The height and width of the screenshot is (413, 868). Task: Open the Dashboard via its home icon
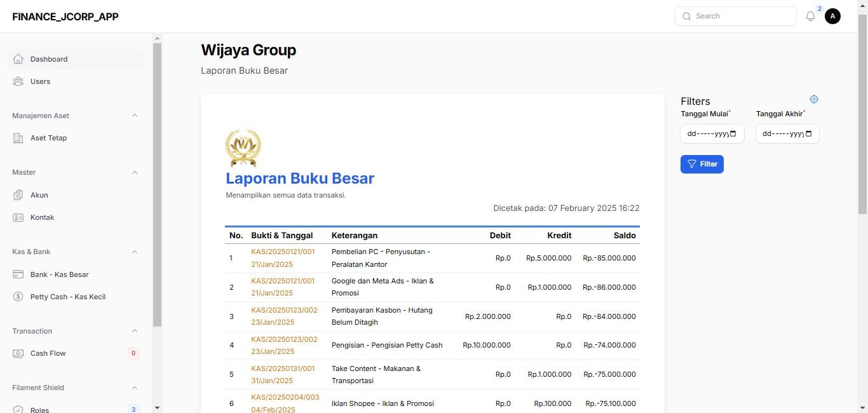point(18,58)
